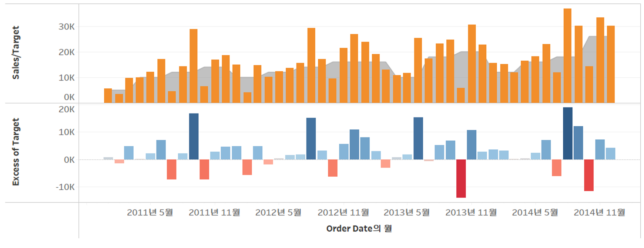
Task: Click the lowest dark red Excess bar
Action: point(461,179)
